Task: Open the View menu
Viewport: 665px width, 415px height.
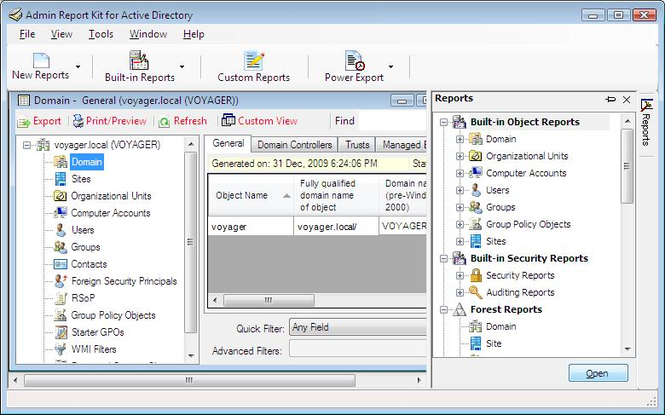Action: [x=61, y=34]
